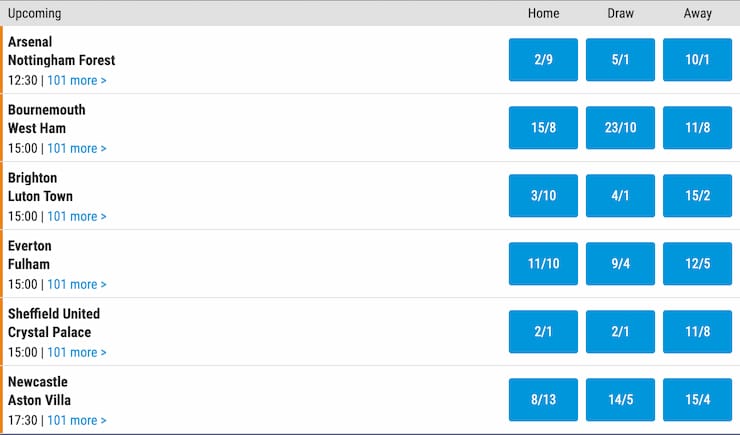Screen dimensions: 740x435
Task: Bet on Nottingham Forest away at 10/1
Action: pyautogui.click(x=697, y=60)
